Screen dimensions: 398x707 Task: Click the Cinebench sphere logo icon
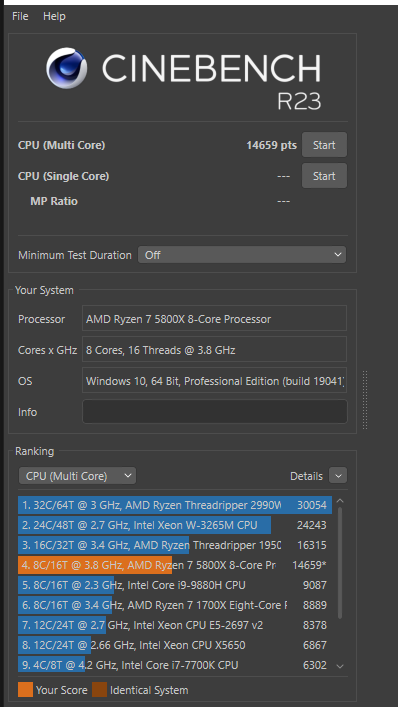pos(66,68)
